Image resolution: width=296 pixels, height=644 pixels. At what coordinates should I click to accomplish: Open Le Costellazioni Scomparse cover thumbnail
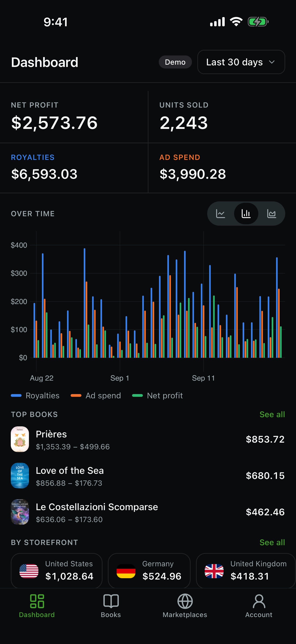pyautogui.click(x=20, y=512)
